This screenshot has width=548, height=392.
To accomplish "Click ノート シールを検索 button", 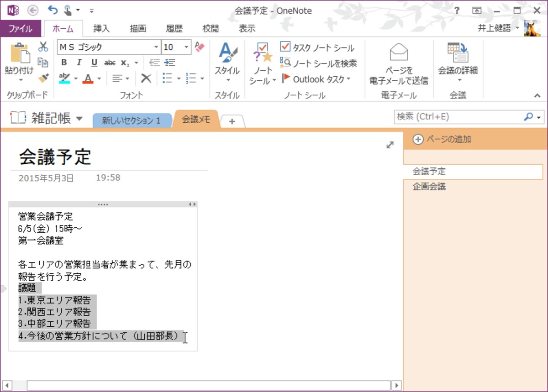I will point(319,63).
